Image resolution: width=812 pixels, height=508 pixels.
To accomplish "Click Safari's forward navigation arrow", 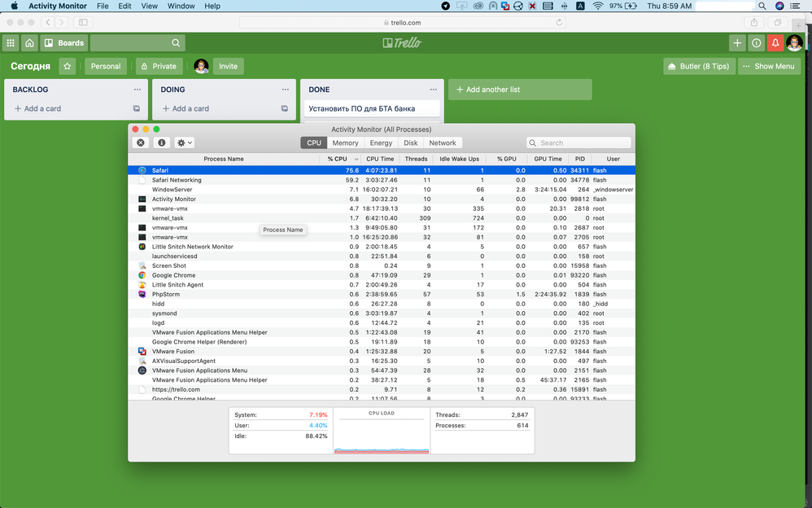I will point(62,22).
